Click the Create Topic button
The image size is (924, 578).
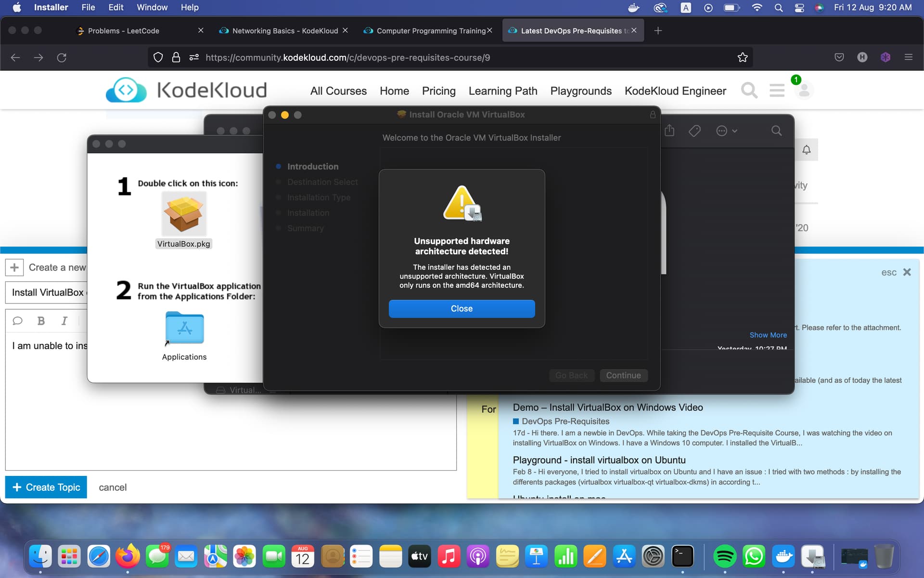click(46, 487)
